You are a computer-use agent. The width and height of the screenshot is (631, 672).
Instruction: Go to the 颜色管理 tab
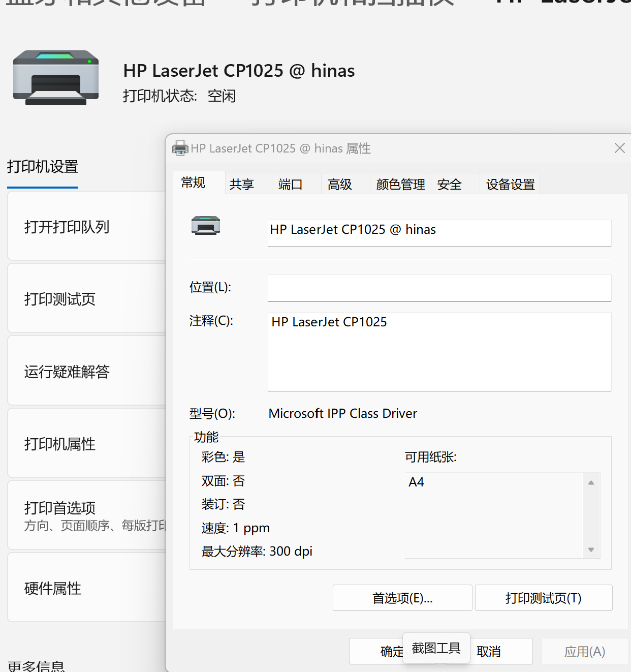[400, 184]
